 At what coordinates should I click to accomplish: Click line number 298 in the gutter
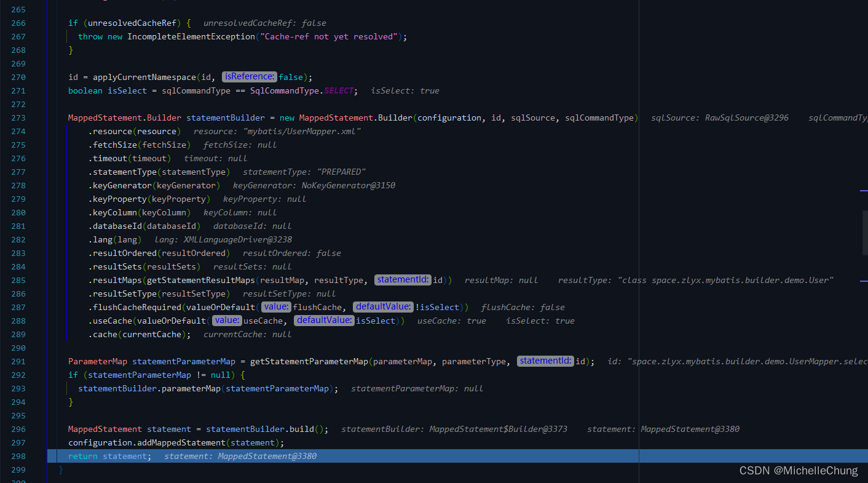[18, 456]
